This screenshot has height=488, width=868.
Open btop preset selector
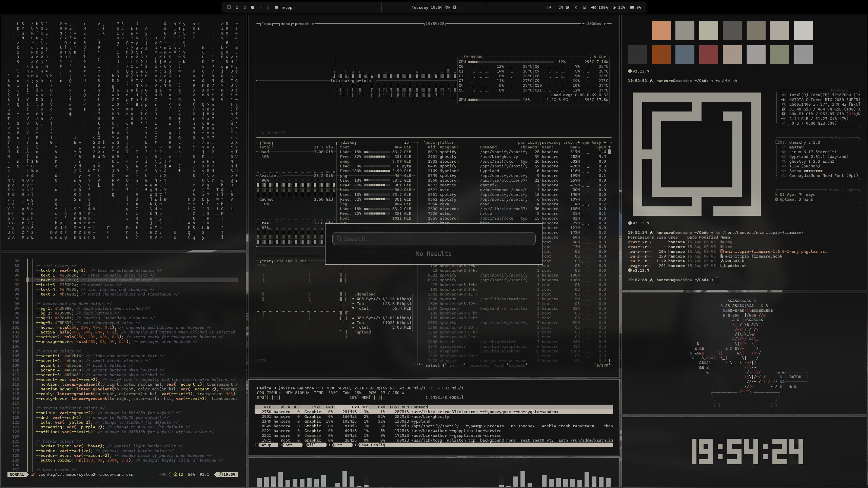click(x=303, y=24)
